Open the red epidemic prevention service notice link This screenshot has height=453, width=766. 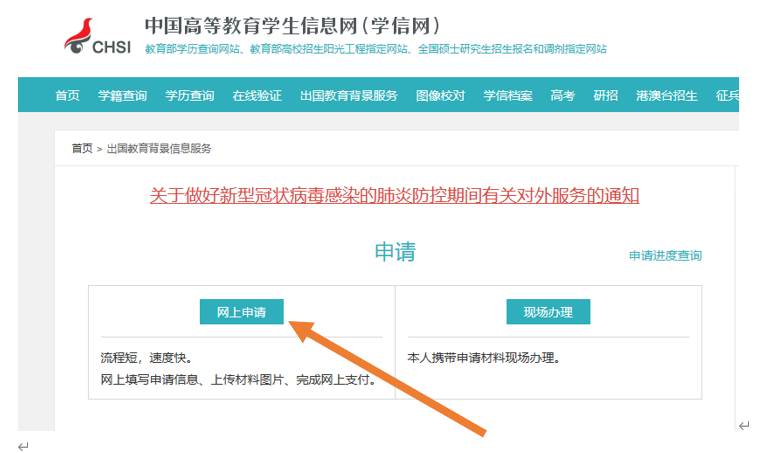394,195
